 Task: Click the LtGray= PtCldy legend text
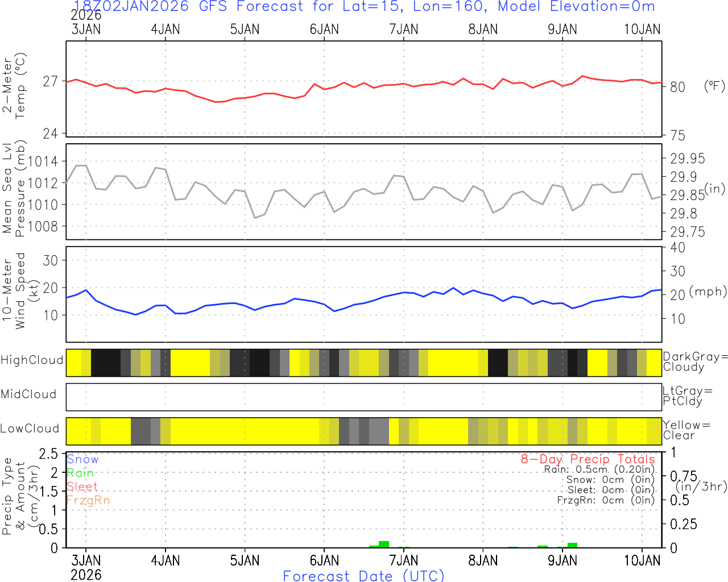click(x=687, y=396)
